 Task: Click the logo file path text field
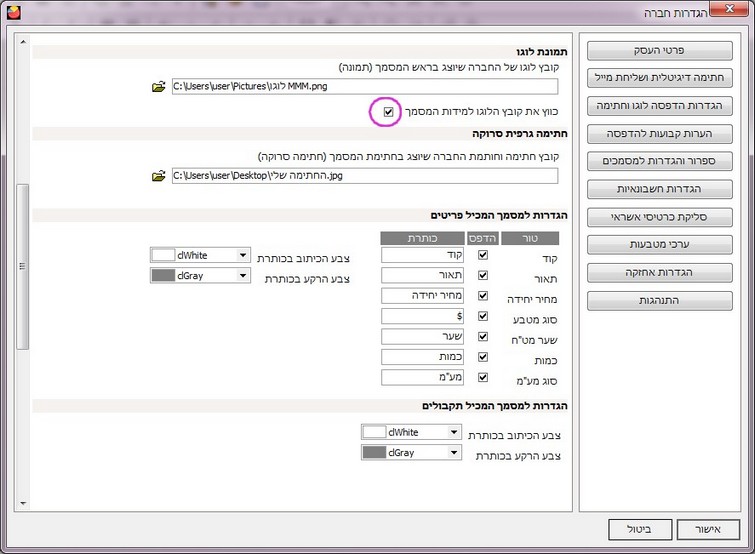pyautogui.click(x=363, y=88)
